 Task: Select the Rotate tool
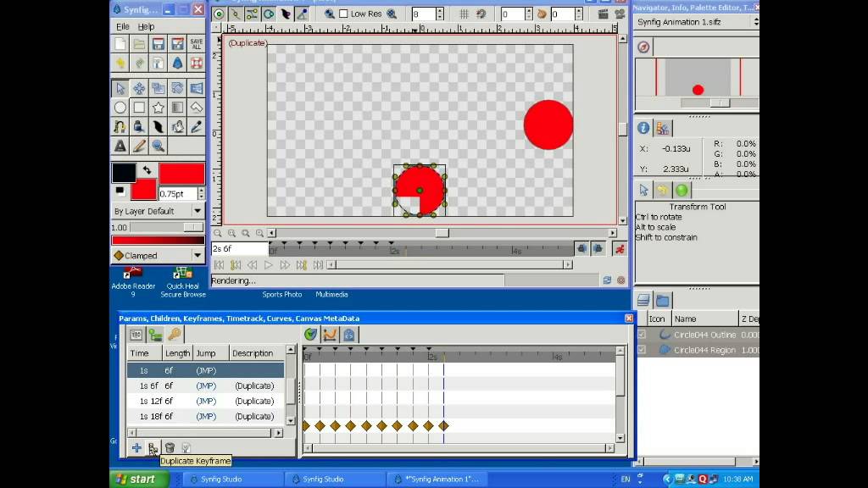tap(177, 88)
